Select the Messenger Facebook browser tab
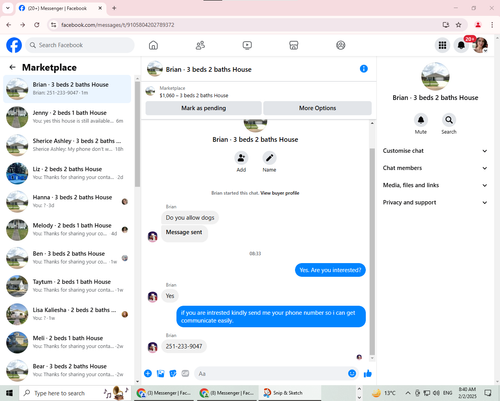Viewport: 500px width, 401px height. point(61,8)
